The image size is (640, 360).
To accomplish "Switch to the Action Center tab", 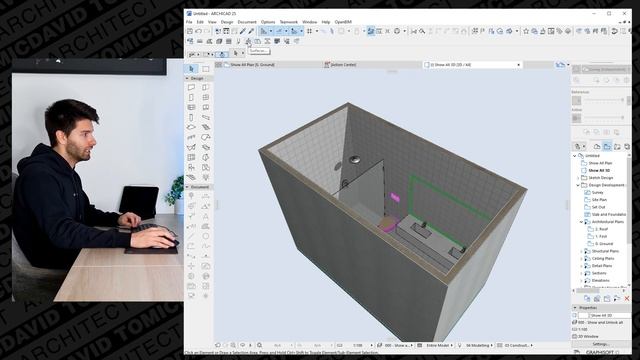I will tap(372, 64).
